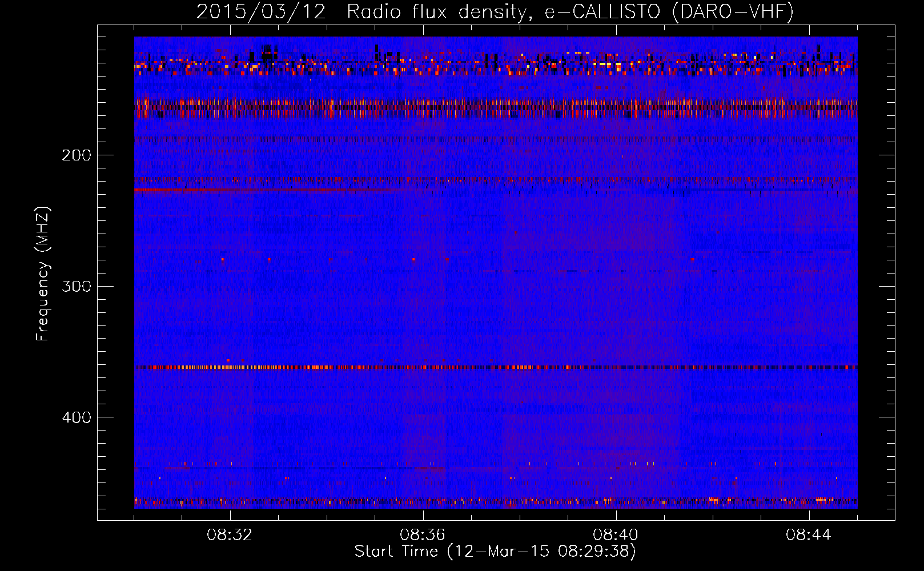Click the 08:32 time tick label

(x=230, y=535)
